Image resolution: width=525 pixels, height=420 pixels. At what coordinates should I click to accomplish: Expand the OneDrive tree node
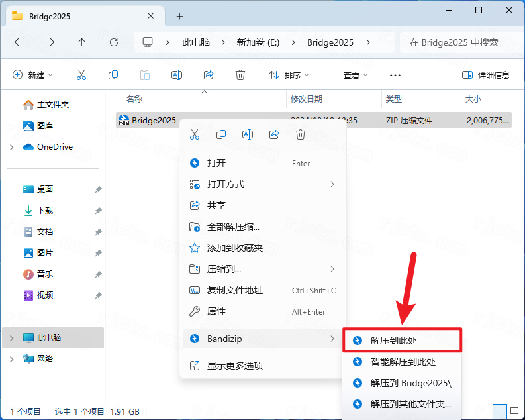click(12, 147)
